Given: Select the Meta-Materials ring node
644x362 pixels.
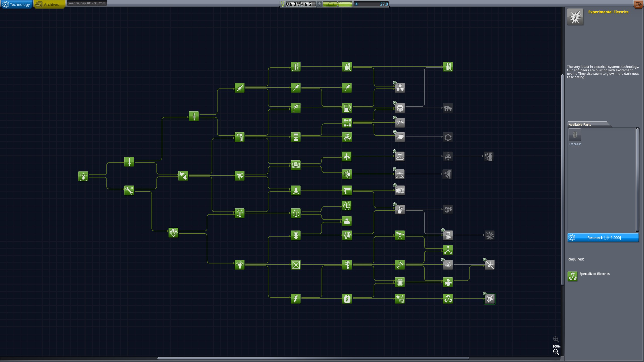Looking at the screenshot, I should (x=448, y=137).
